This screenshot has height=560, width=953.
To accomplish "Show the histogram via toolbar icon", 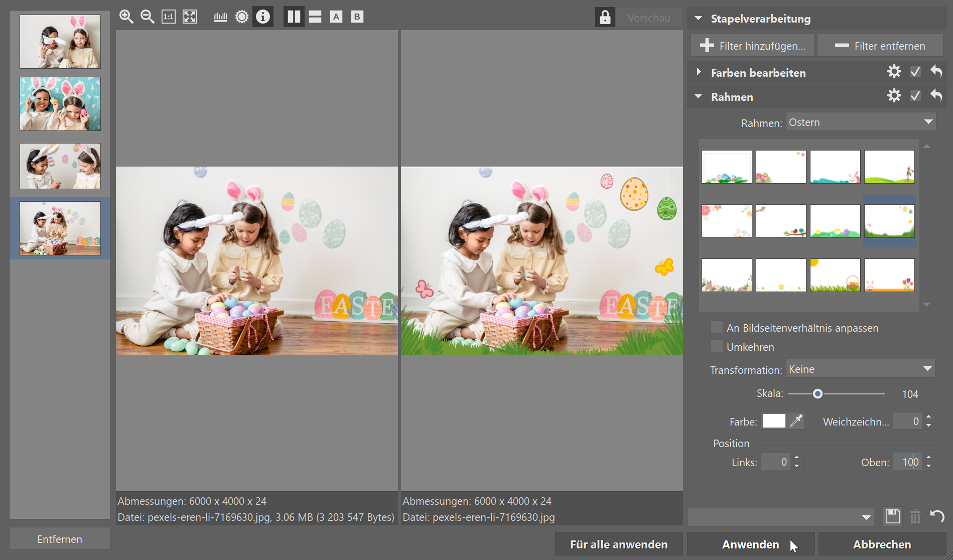I will pos(220,17).
